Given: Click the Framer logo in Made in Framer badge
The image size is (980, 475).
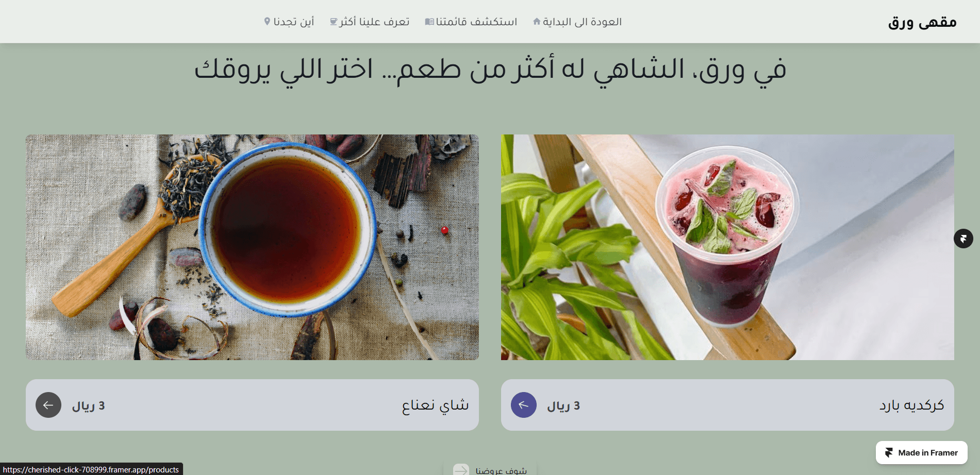Looking at the screenshot, I should click(889, 452).
